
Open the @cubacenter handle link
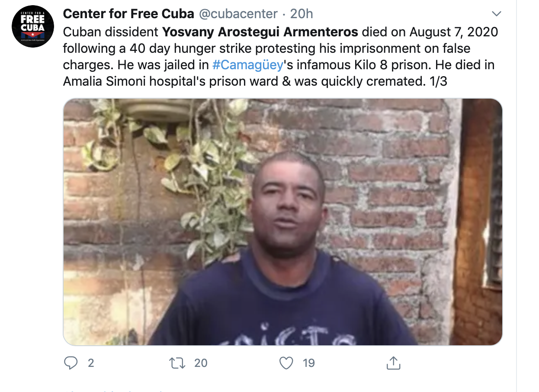click(x=238, y=14)
